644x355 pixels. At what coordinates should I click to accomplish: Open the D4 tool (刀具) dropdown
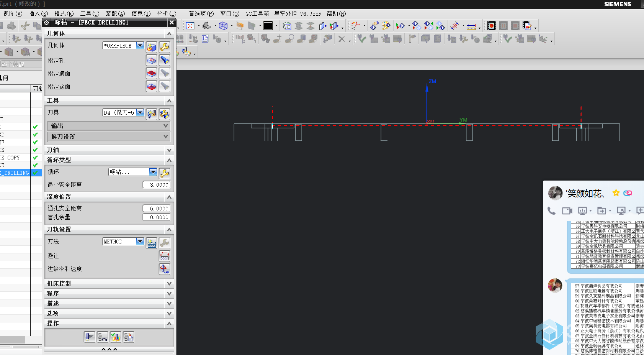point(140,113)
